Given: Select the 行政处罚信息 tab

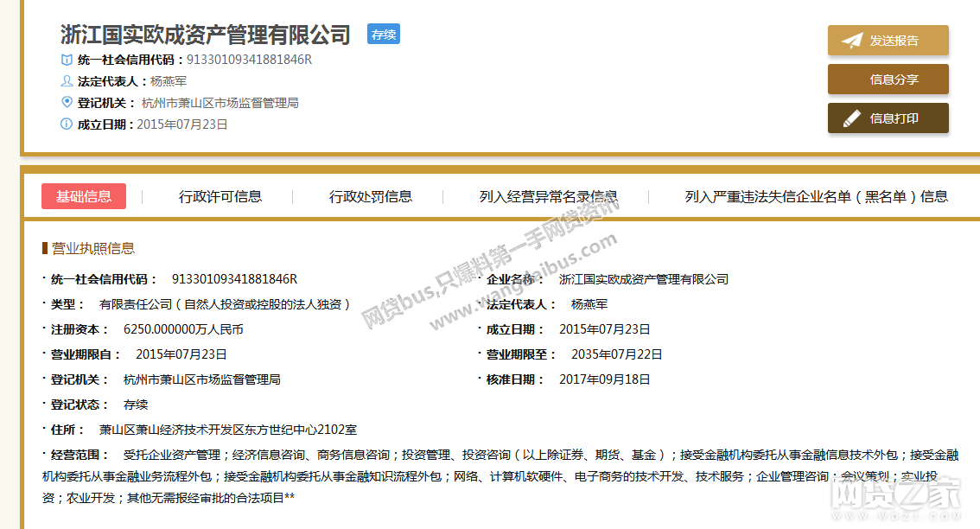Looking at the screenshot, I should point(371,196).
